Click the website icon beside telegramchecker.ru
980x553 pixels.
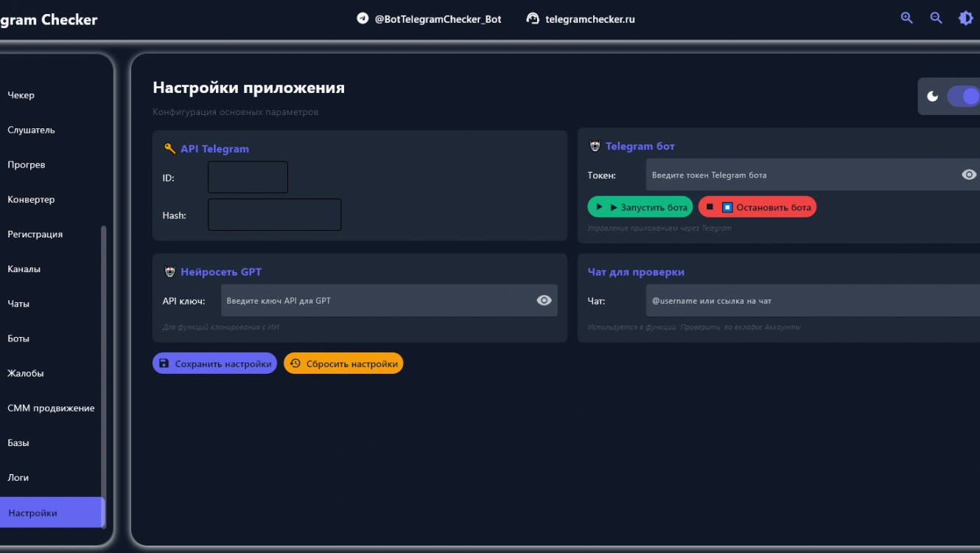click(533, 18)
